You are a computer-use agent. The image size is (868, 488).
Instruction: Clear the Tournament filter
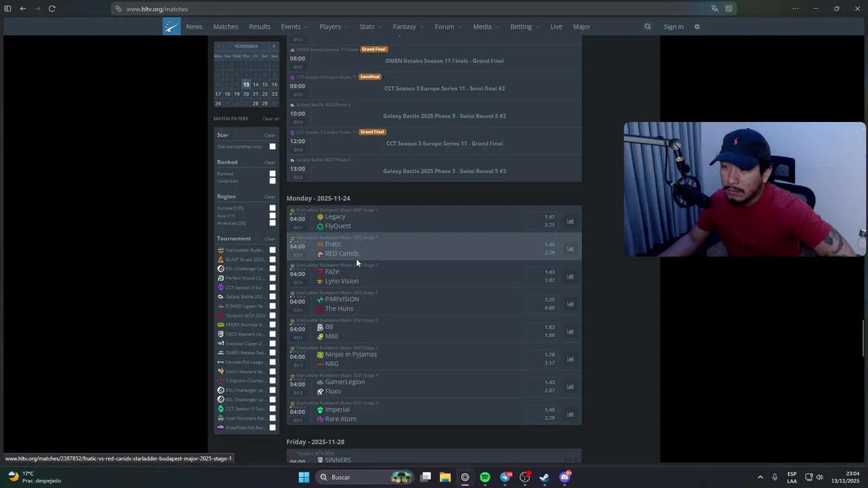coord(270,239)
